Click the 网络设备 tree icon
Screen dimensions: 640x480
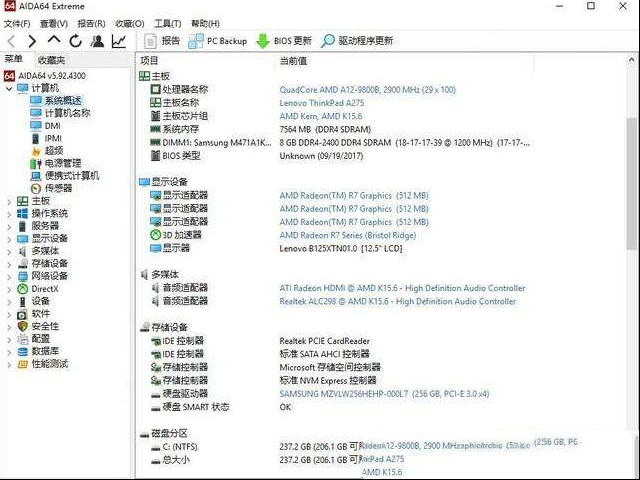tap(23, 276)
